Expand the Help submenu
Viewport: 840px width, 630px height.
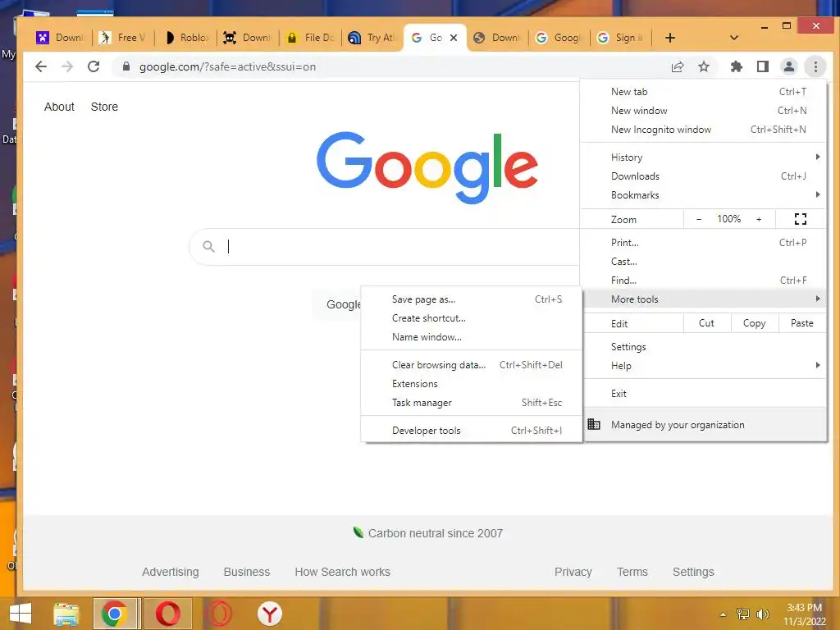click(x=703, y=365)
